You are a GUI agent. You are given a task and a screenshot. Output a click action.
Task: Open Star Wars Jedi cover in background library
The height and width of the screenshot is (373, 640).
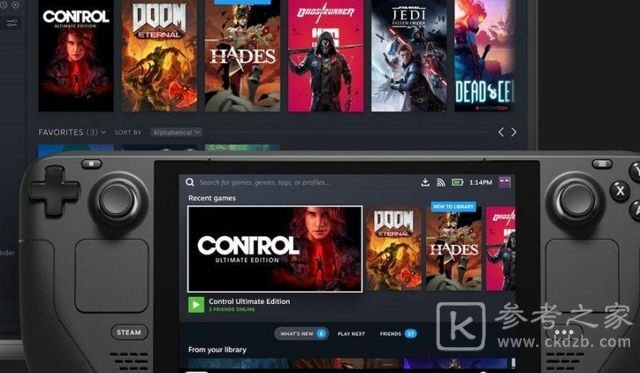[409, 56]
